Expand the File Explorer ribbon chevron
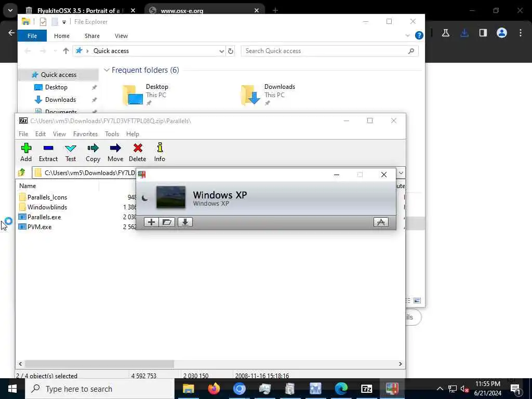The image size is (532, 399). [x=407, y=36]
